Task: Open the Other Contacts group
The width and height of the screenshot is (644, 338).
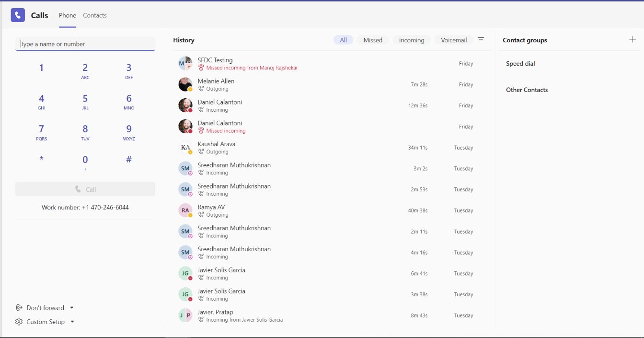Action: click(x=527, y=90)
